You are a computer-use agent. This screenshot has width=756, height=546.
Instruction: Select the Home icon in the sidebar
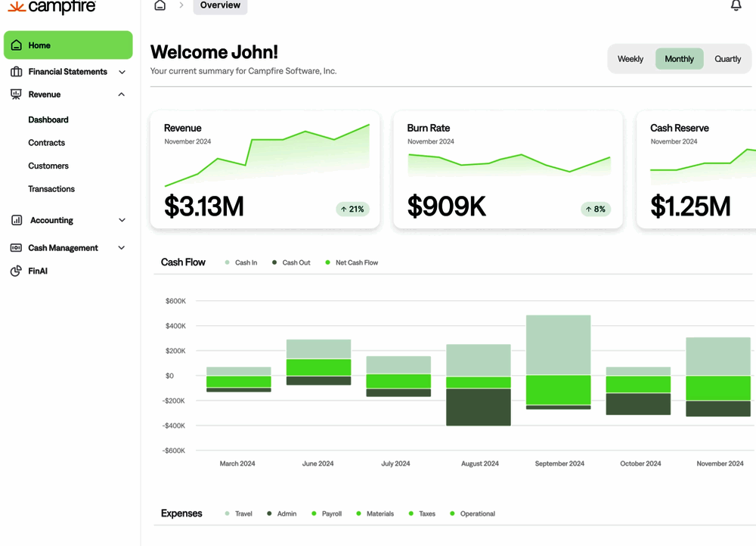click(17, 45)
